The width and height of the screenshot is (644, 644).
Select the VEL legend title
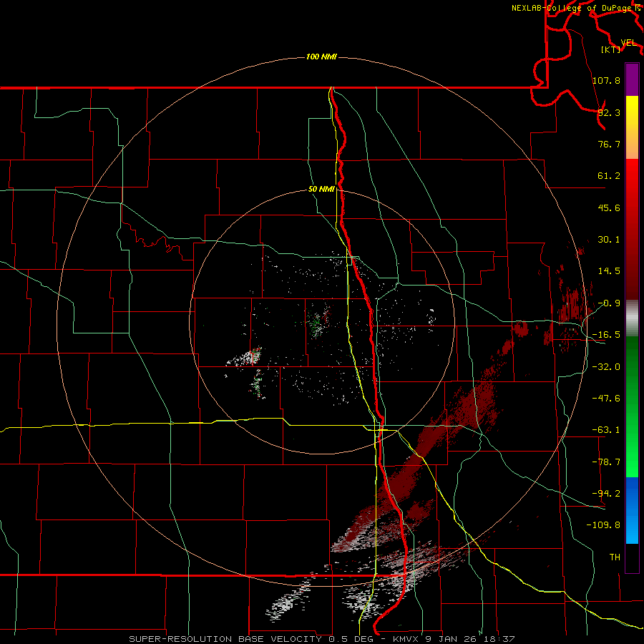point(628,43)
